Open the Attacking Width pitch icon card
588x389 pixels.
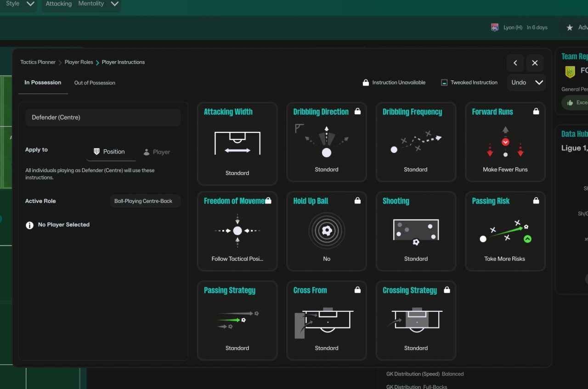pyautogui.click(x=237, y=143)
